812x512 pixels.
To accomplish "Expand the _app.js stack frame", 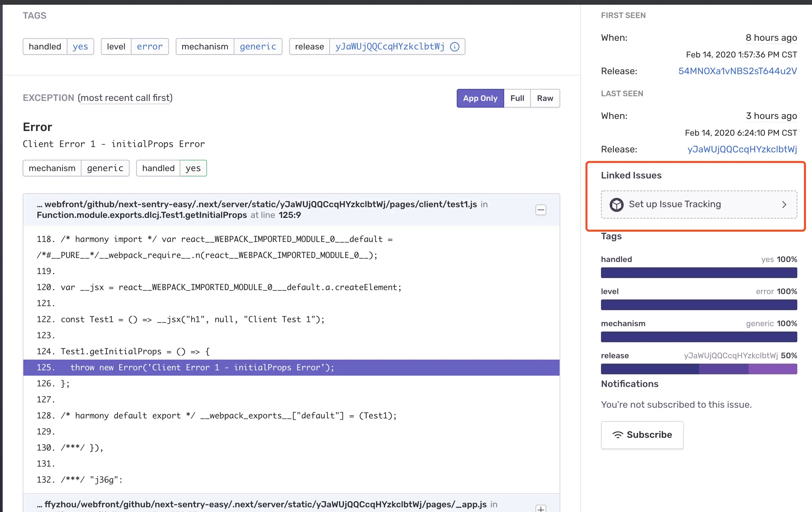I will coord(541,508).
